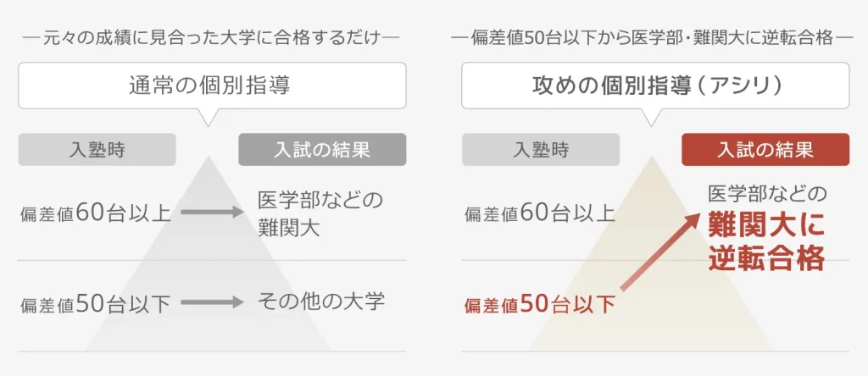Viewport: 868px width, 376px height.
Task: Click the gray arrow pointing to 医学部などの難関大
Action: coord(212,212)
